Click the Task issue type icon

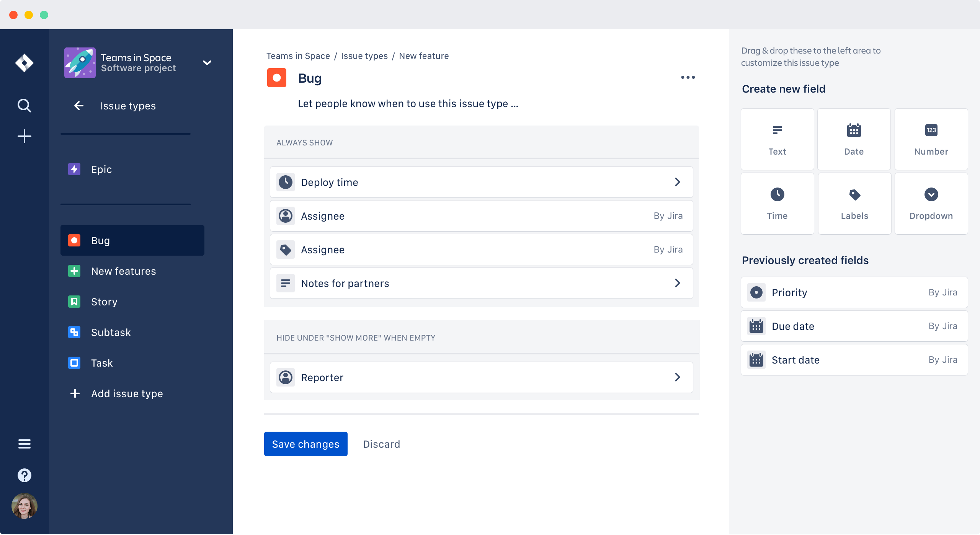click(x=75, y=363)
